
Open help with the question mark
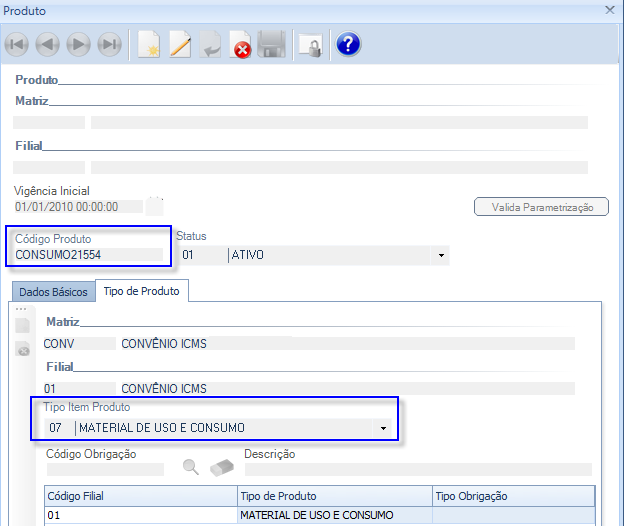pyautogui.click(x=348, y=44)
